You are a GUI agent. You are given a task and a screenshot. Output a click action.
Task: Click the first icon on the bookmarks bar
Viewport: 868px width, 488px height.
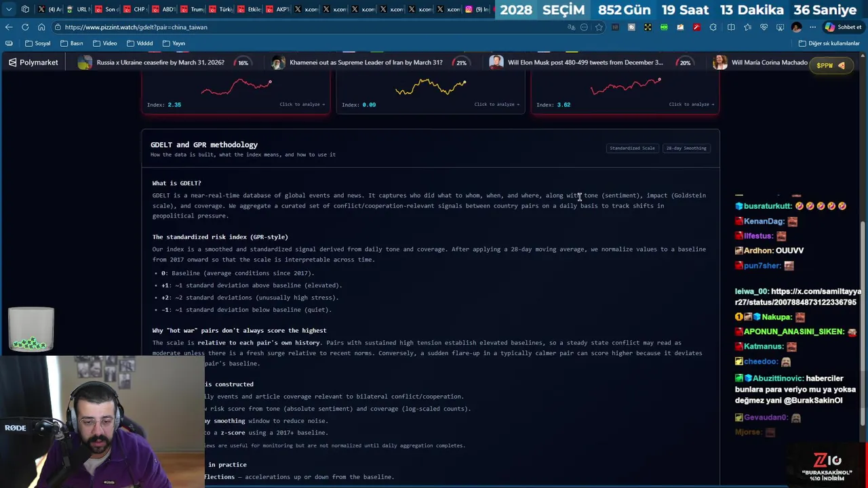9,43
